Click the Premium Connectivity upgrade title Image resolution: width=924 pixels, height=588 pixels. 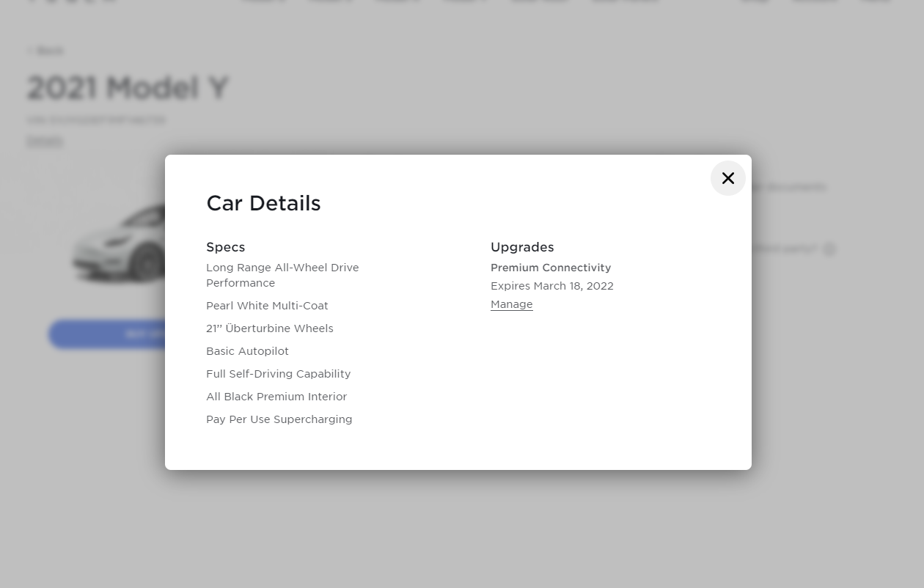550,268
